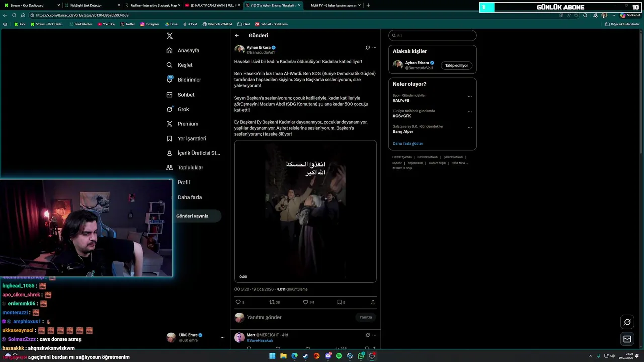This screenshot has width=644, height=362.
Task: Open #SaveHasakah hashtag in Mert's reply
Action: [x=260, y=340]
